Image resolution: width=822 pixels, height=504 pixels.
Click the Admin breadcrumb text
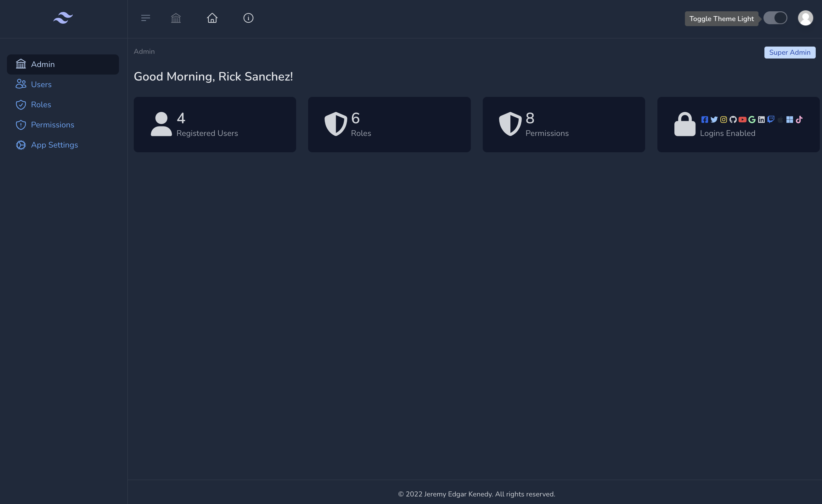click(144, 51)
